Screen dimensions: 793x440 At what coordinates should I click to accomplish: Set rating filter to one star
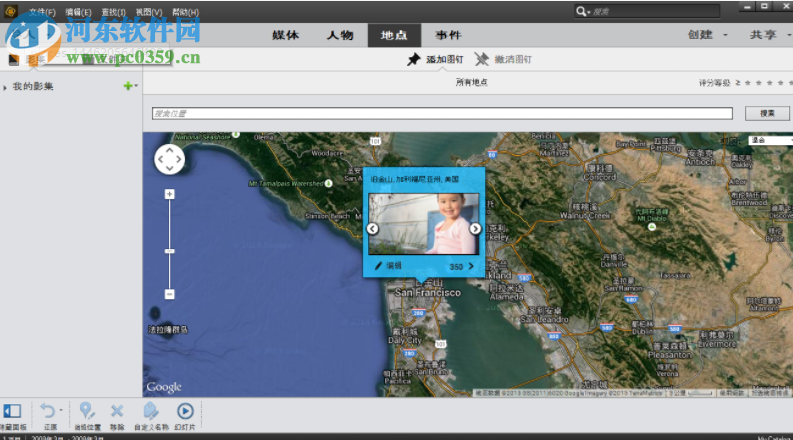coord(747,83)
